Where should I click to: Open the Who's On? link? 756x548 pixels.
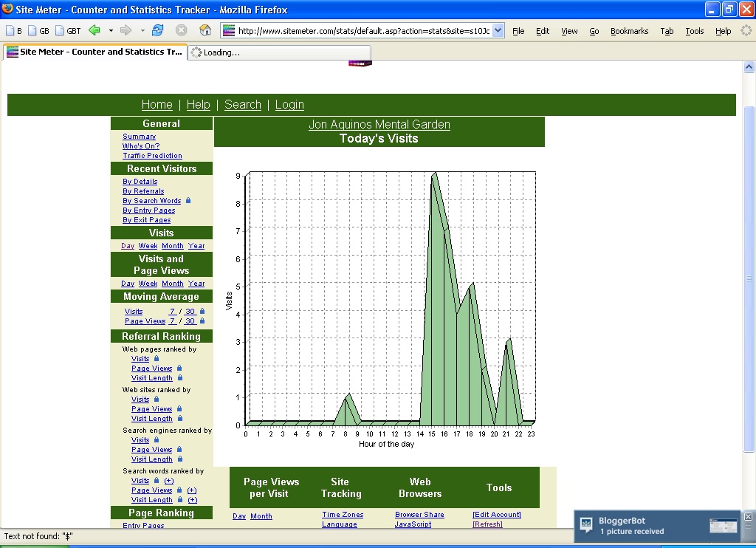tap(141, 146)
